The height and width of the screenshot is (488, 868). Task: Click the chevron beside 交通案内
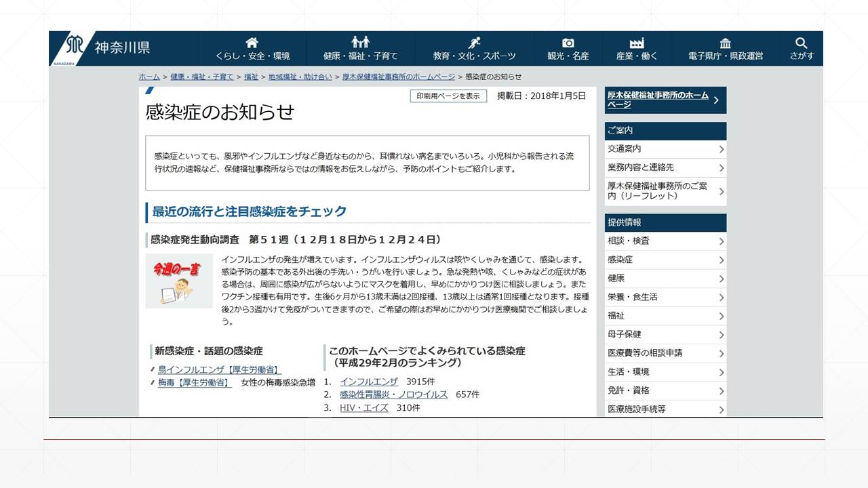[721, 149]
